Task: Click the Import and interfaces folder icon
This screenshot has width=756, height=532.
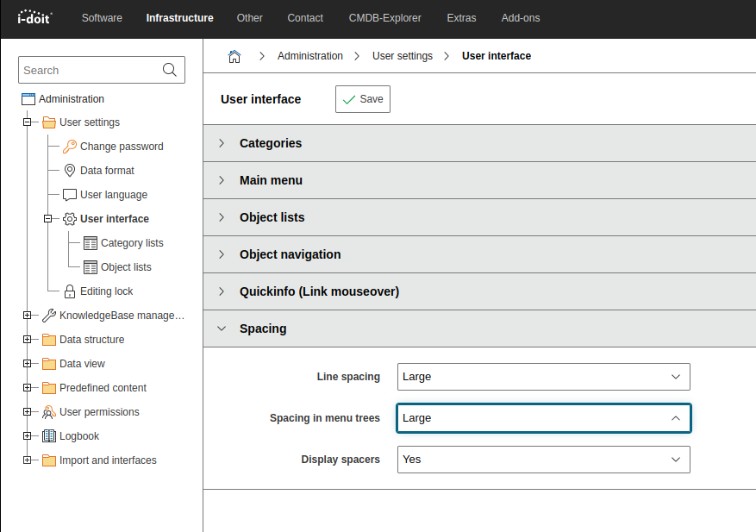Action: (48, 460)
